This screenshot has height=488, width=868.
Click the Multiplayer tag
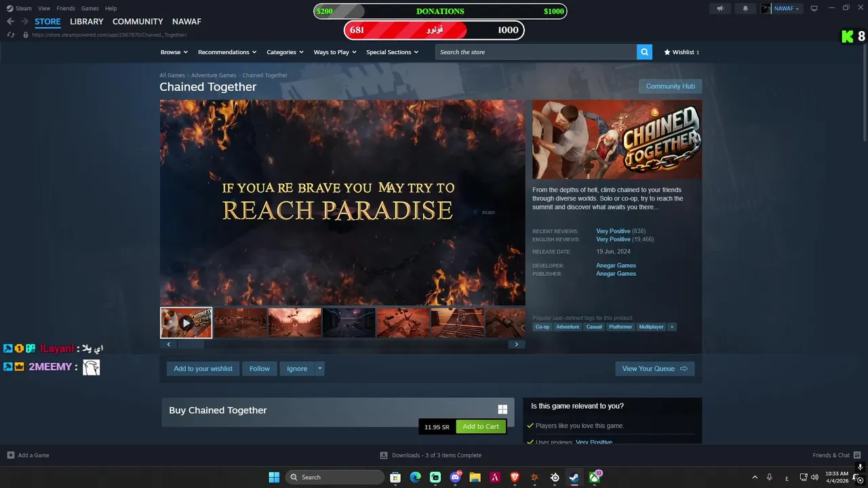[x=652, y=327]
